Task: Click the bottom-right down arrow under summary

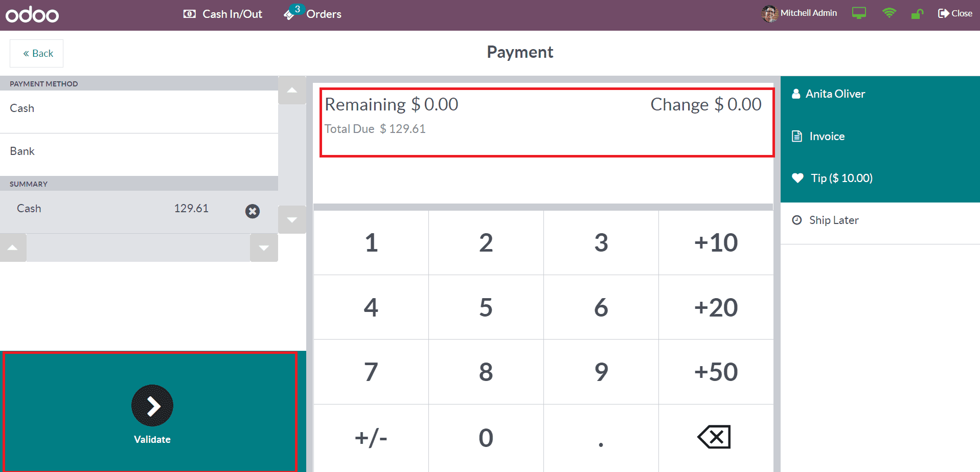Action: (264, 248)
